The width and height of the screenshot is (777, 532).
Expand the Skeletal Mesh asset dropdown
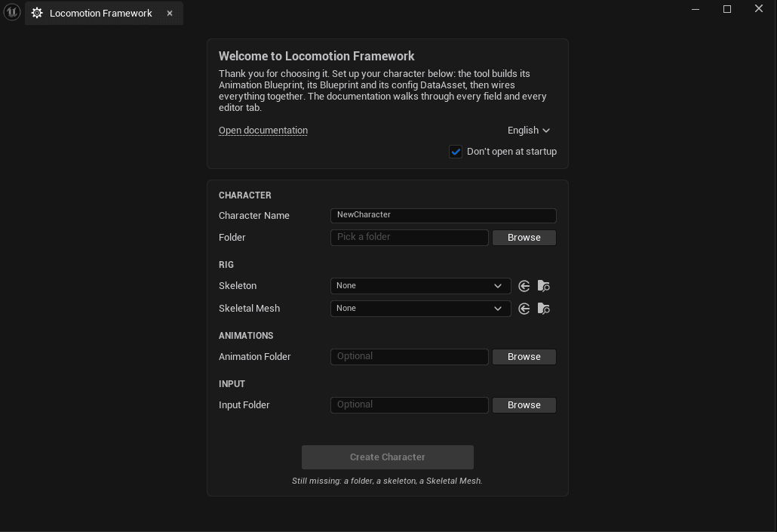pos(420,309)
